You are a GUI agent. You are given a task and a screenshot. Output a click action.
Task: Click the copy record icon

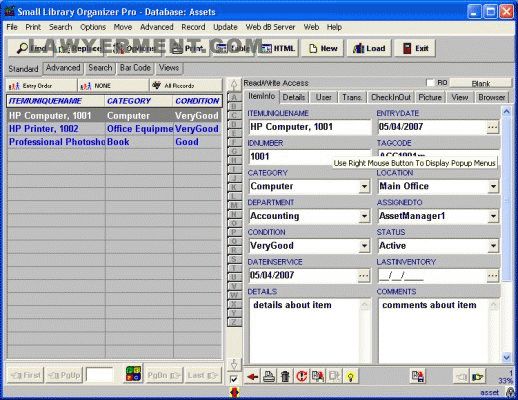pos(318,377)
